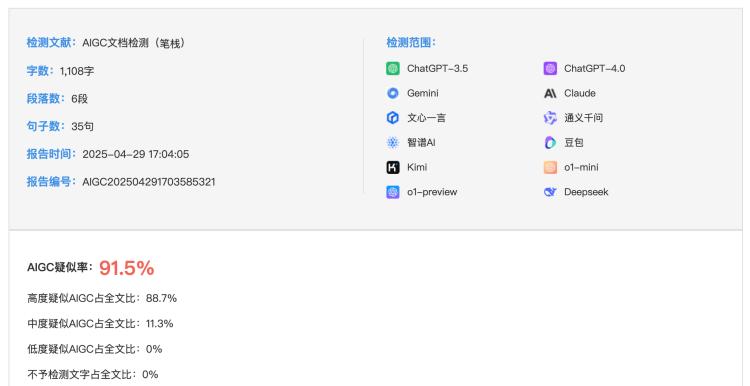750x386 pixels.
Task: Select the Gemini blue ring icon
Action: [x=393, y=93]
